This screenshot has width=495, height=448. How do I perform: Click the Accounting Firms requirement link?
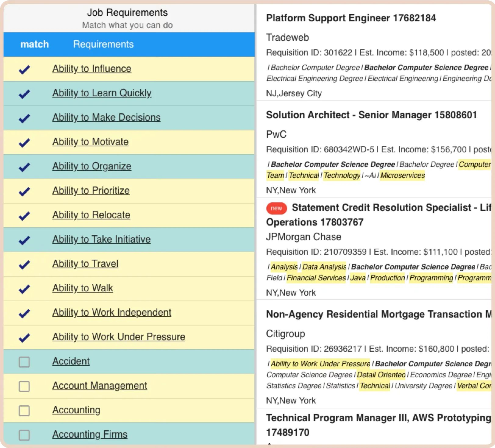(90, 434)
